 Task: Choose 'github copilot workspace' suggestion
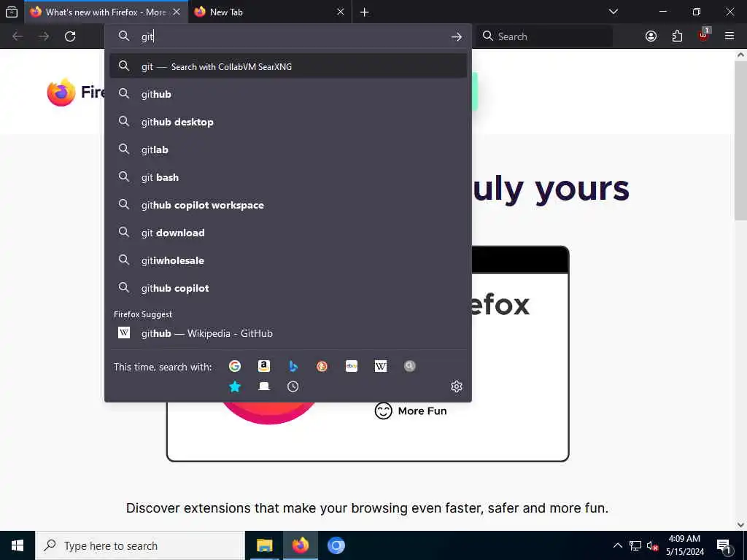[x=287, y=205]
